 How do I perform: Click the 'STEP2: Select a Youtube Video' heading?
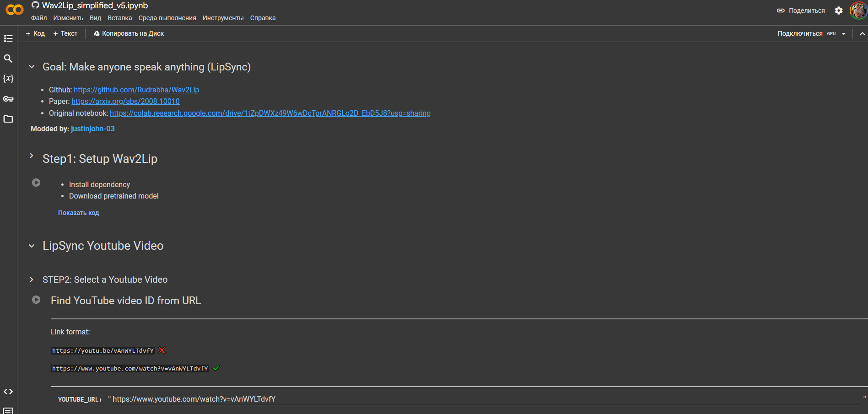click(105, 280)
